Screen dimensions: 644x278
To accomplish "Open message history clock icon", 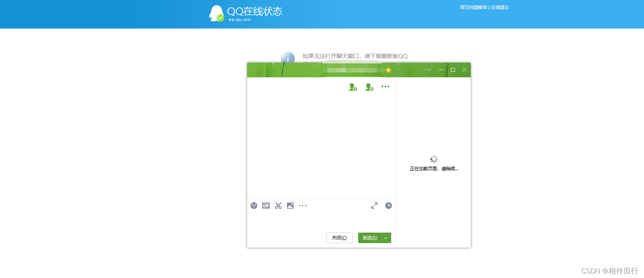I will (389, 206).
